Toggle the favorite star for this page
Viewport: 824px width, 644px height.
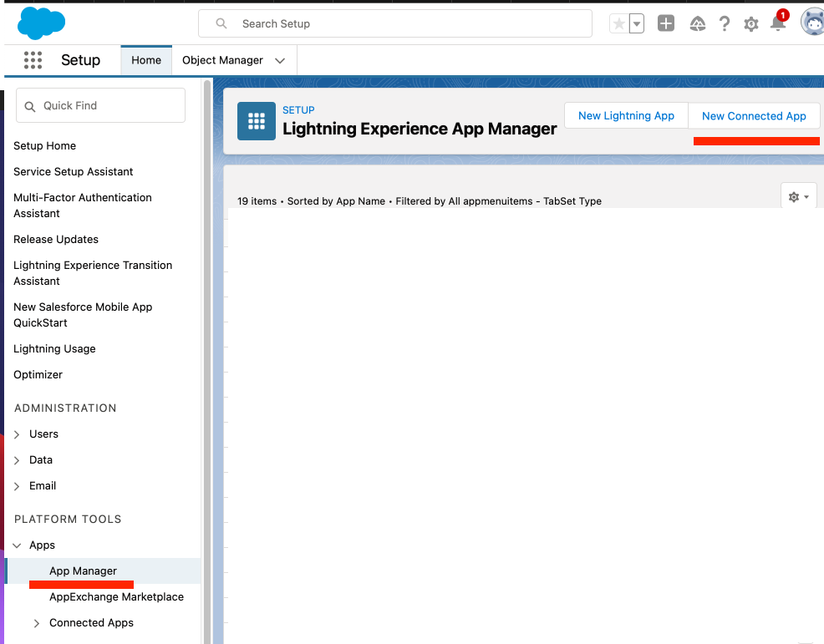618,23
